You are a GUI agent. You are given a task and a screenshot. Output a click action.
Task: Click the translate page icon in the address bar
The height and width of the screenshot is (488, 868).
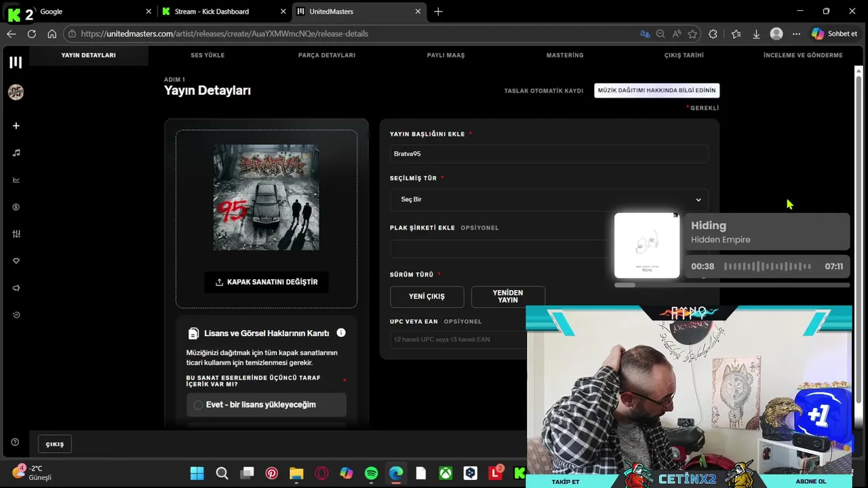[644, 34]
